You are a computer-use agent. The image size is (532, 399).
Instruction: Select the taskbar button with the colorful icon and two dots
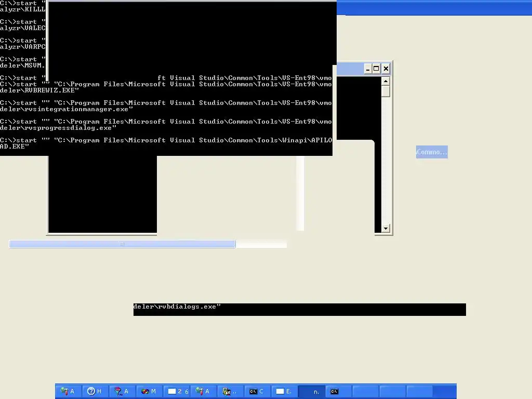[x=230, y=391]
